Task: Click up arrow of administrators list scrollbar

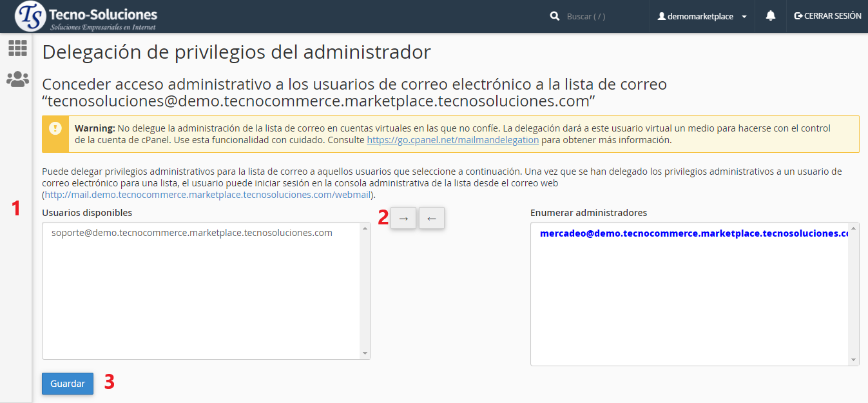Action: (x=854, y=228)
